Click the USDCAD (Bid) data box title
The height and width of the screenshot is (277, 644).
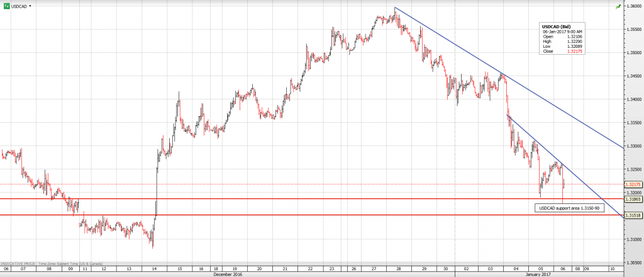[x=557, y=26]
